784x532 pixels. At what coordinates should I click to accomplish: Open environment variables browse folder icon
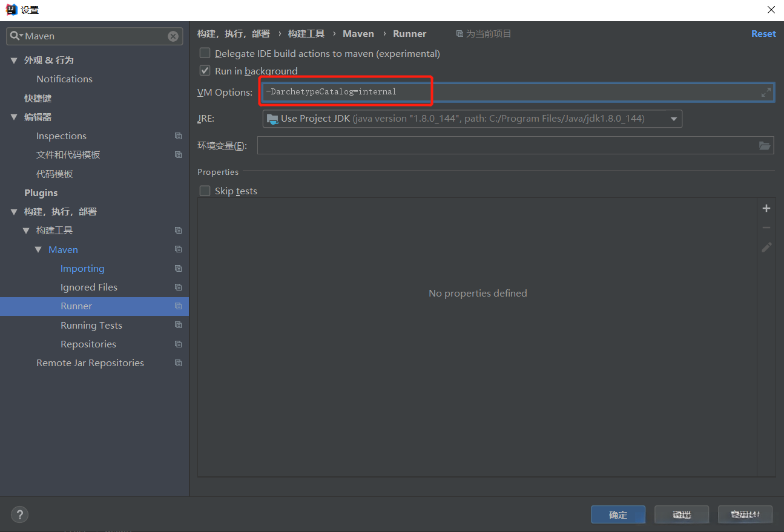coord(765,145)
